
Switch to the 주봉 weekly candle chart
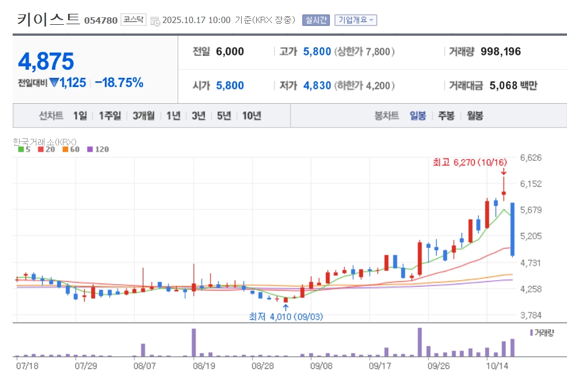[446, 116]
